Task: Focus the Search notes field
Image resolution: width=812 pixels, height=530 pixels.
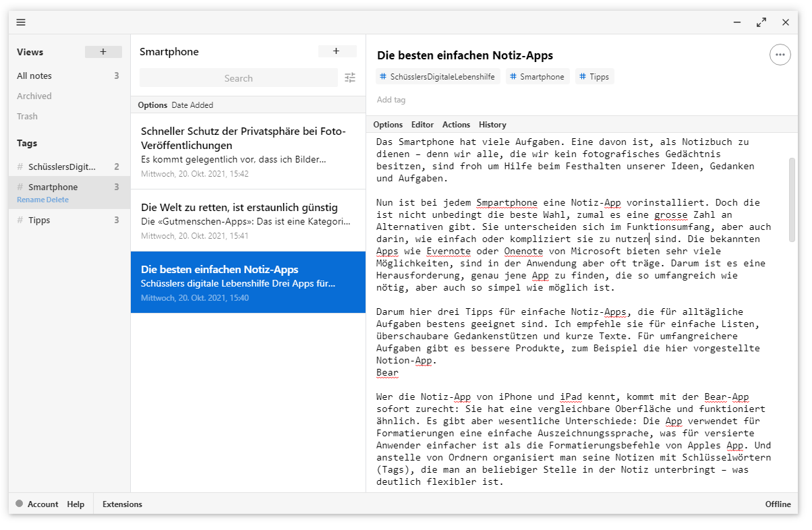Action: (238, 78)
